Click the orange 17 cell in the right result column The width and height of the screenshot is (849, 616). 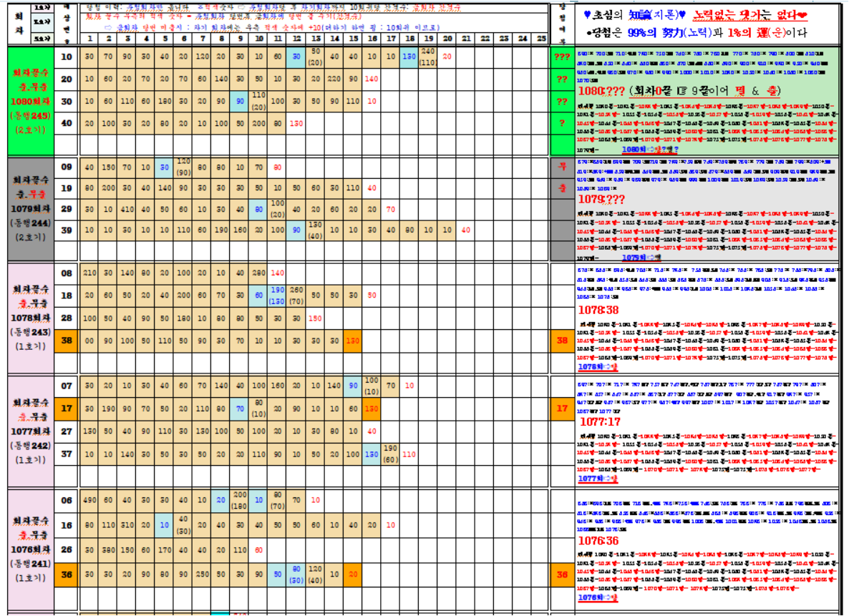coord(562,409)
